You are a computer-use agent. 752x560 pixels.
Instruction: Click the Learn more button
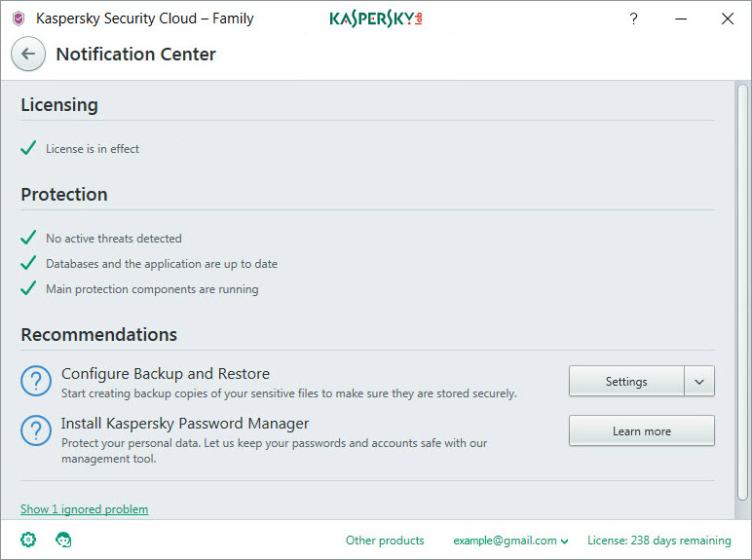point(641,431)
